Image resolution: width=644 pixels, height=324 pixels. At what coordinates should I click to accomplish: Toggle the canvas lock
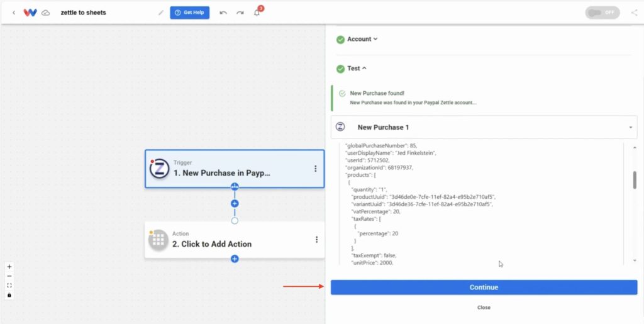pos(9,295)
